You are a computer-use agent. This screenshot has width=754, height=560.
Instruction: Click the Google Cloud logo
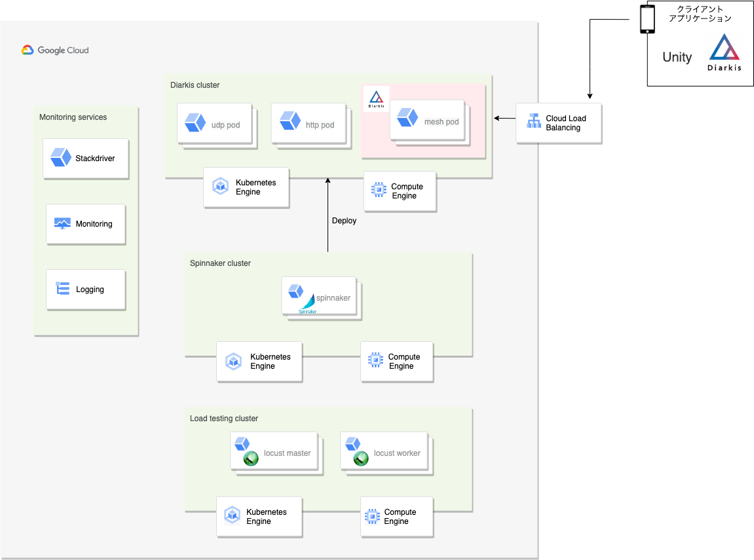point(55,50)
